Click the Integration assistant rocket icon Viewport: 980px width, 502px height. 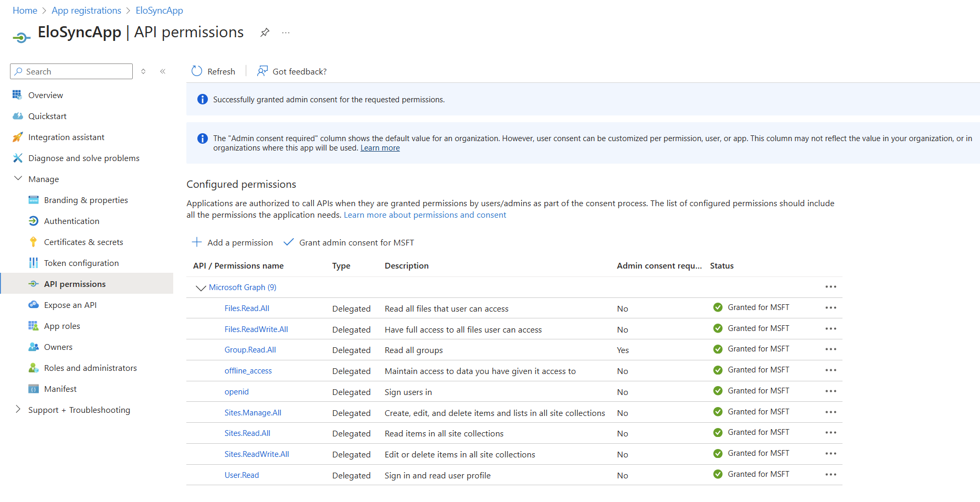tap(17, 137)
